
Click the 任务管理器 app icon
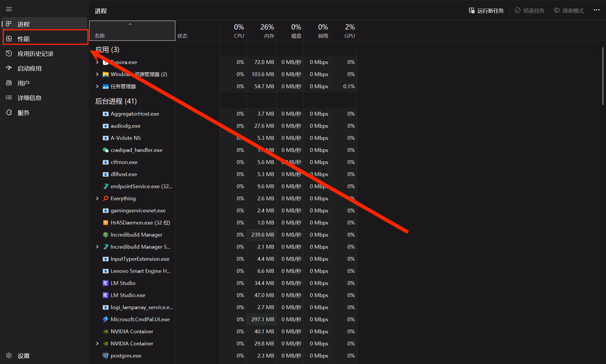coord(105,86)
